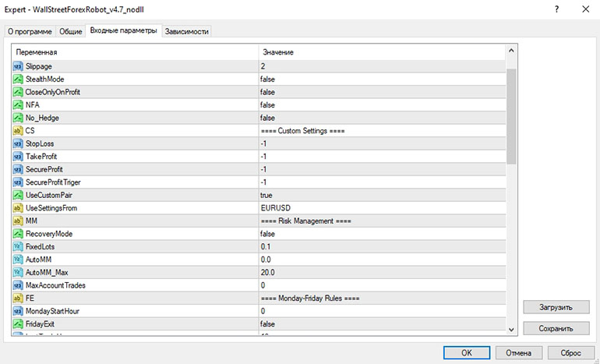The width and height of the screenshot is (600, 364).
Task: Click the 'Переменная' column header
Action: [x=136, y=52]
